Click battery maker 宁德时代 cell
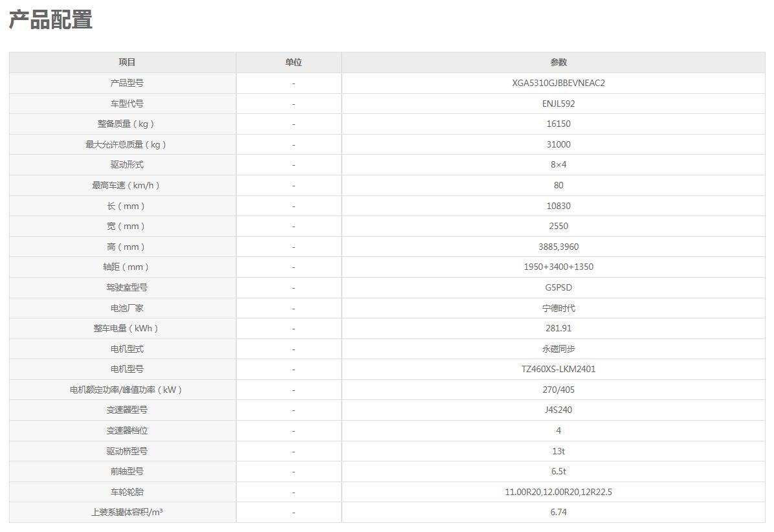The width and height of the screenshot is (774, 532). (x=558, y=308)
